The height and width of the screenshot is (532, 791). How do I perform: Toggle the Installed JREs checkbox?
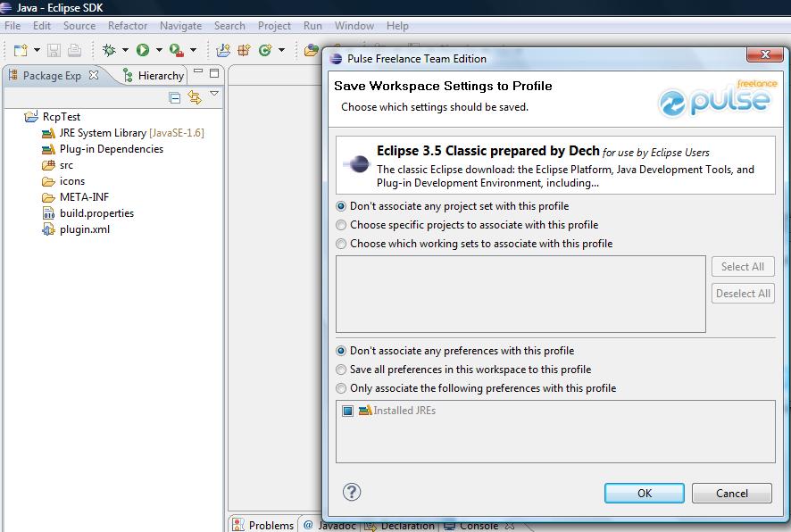click(x=347, y=411)
